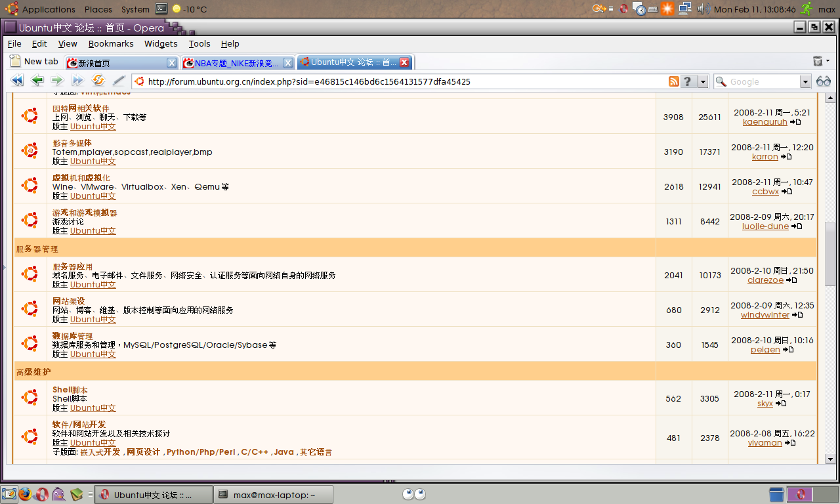Open the System menu
This screenshot has width=840, height=504.
click(x=135, y=9)
